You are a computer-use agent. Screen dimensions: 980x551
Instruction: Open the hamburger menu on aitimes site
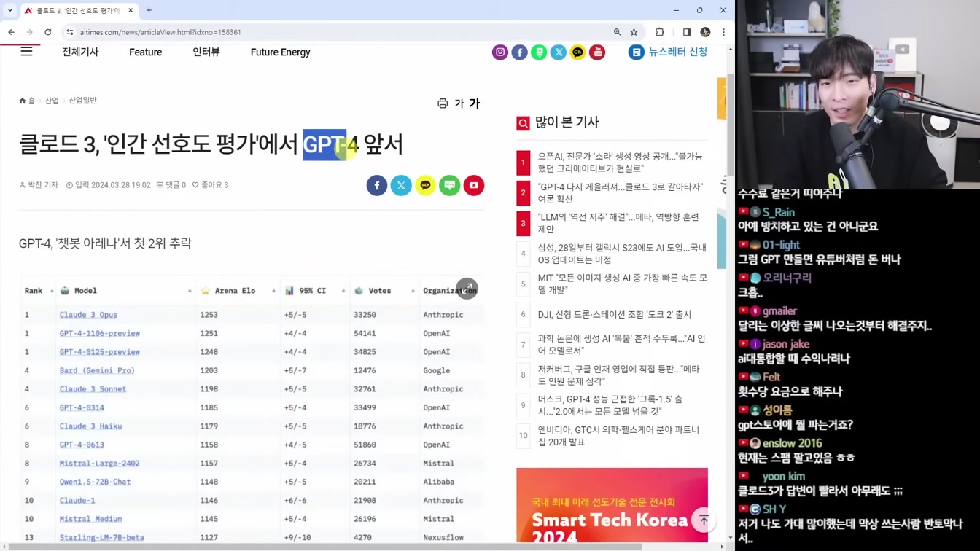click(26, 52)
